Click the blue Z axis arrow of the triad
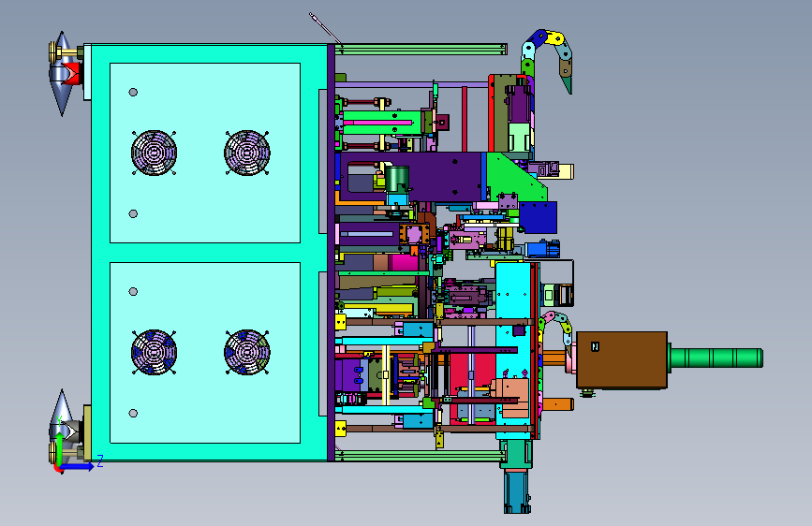This screenshot has height=526, width=812. point(79,466)
